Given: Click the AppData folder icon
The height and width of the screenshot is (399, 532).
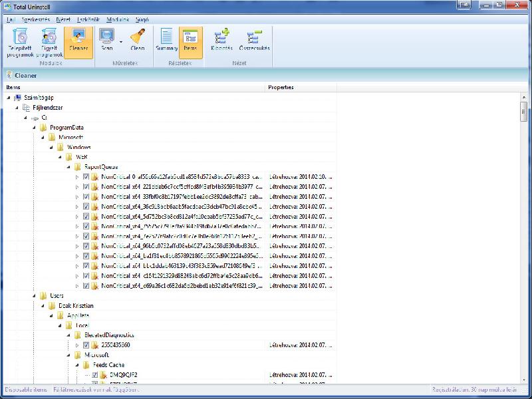Looking at the screenshot, I should pyautogui.click(x=61, y=315).
